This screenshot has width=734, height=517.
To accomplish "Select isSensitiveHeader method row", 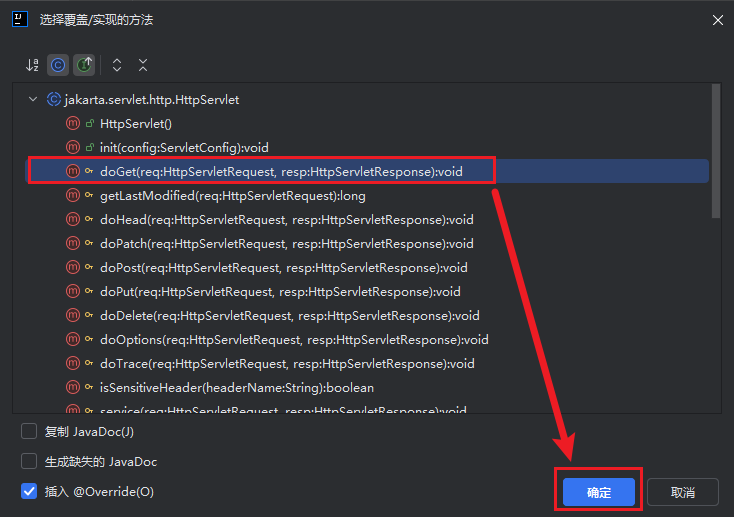I will (x=367, y=388).
